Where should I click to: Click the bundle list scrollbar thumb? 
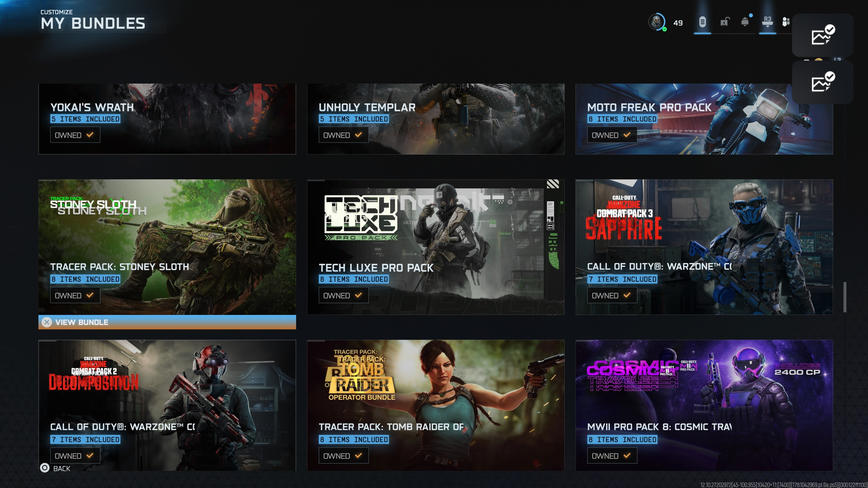tap(845, 297)
